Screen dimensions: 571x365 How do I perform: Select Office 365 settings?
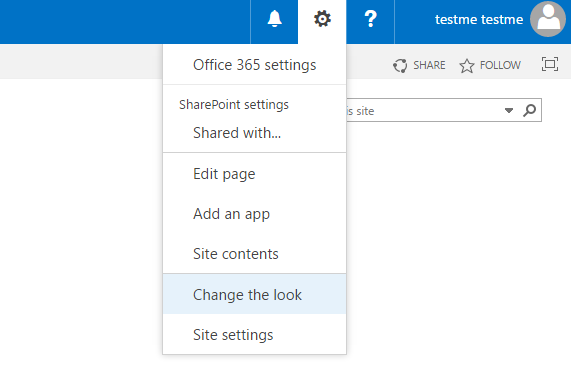click(254, 65)
